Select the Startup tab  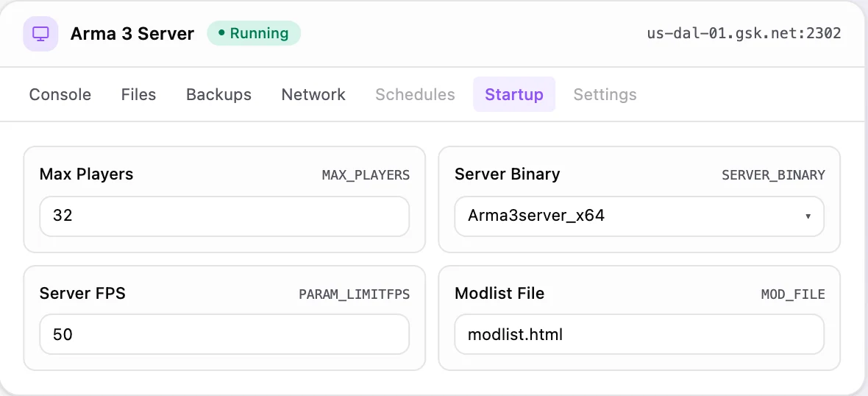[x=514, y=95]
